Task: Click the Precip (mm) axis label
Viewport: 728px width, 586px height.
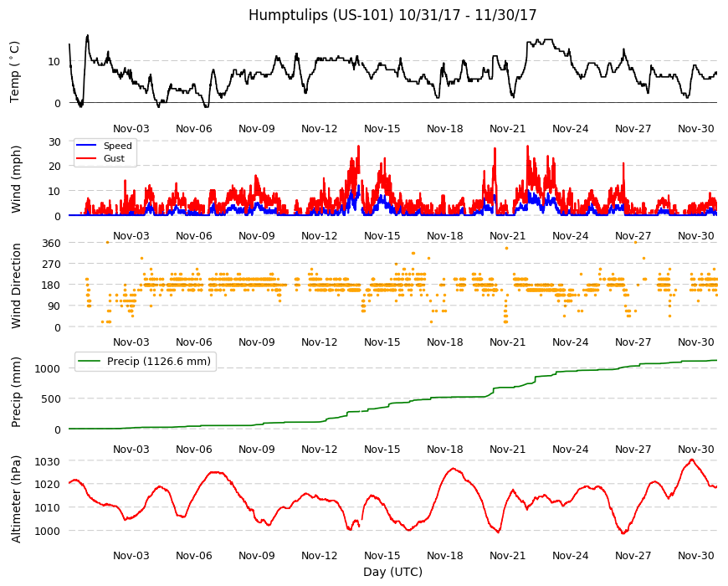Action: 16,392
